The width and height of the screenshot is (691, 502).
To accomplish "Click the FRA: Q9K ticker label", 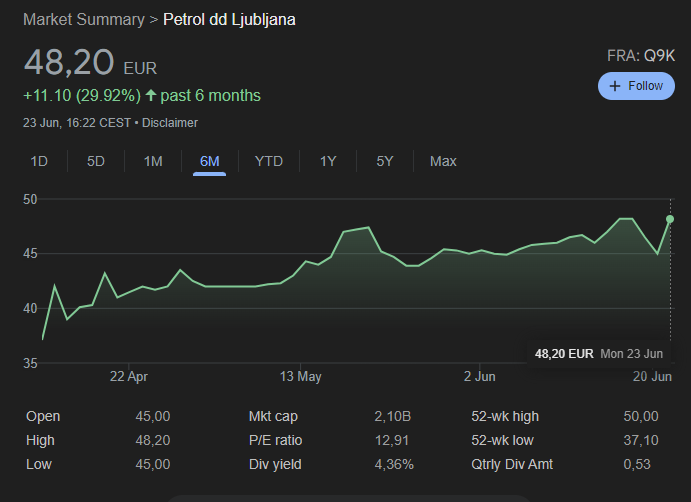I will 641,56.
